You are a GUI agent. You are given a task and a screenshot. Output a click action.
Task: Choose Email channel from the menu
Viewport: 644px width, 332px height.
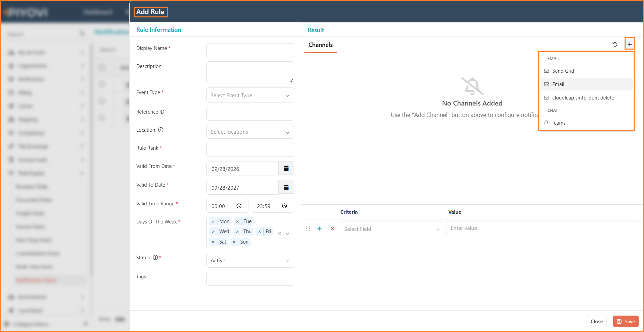coord(586,84)
